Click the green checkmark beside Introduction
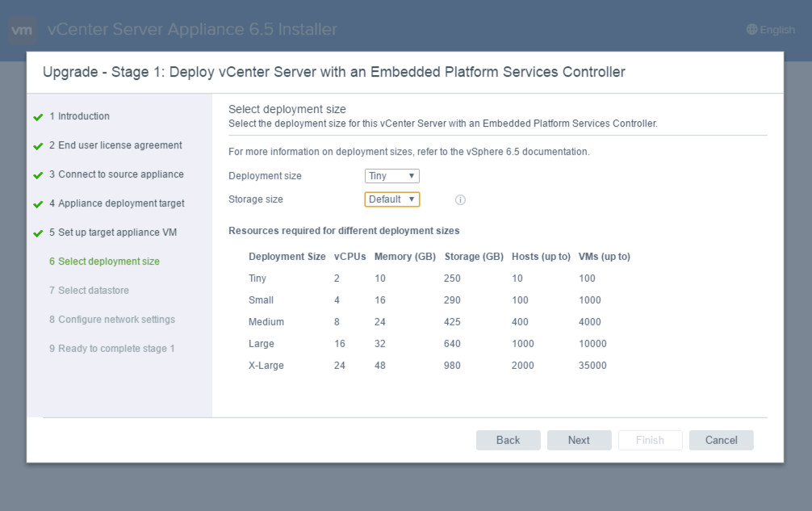Viewport: 812px width, 511px height. pos(38,117)
